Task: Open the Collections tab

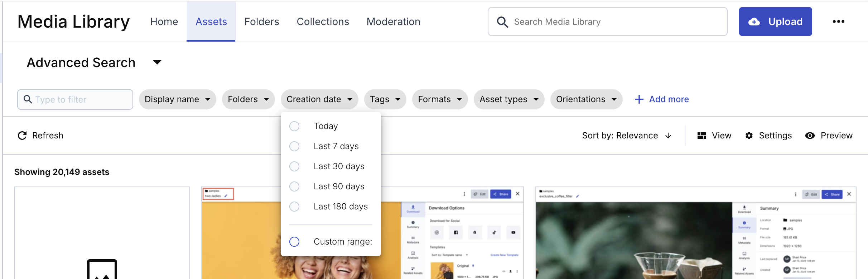Action: [323, 22]
